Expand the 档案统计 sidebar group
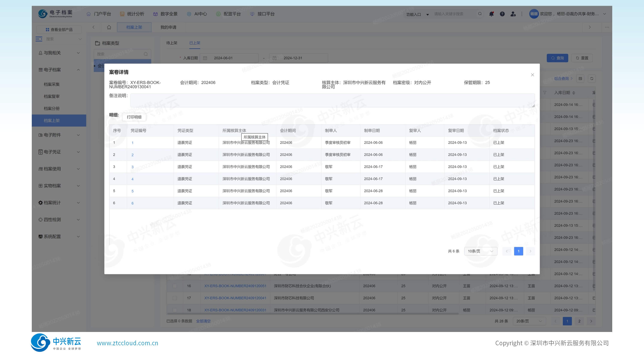The image size is (644, 362). point(59,203)
